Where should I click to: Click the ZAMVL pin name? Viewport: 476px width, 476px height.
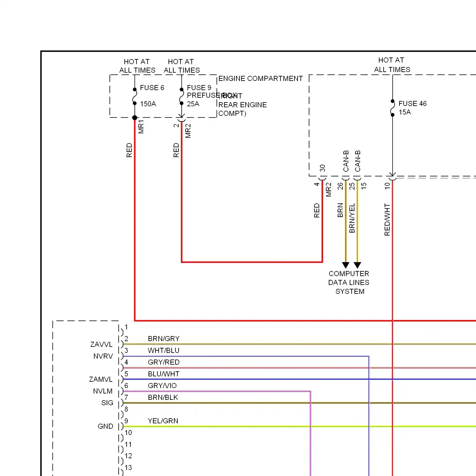(101, 379)
